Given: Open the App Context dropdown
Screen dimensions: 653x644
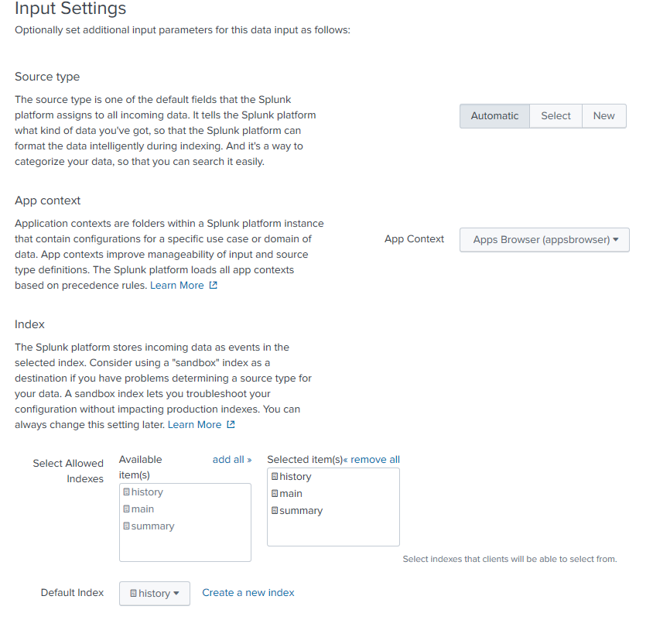Looking at the screenshot, I should pyautogui.click(x=545, y=240).
